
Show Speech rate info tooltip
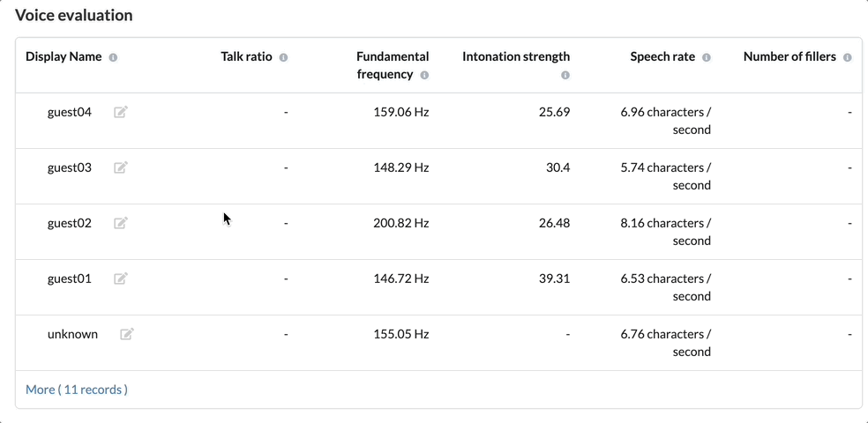point(707,57)
